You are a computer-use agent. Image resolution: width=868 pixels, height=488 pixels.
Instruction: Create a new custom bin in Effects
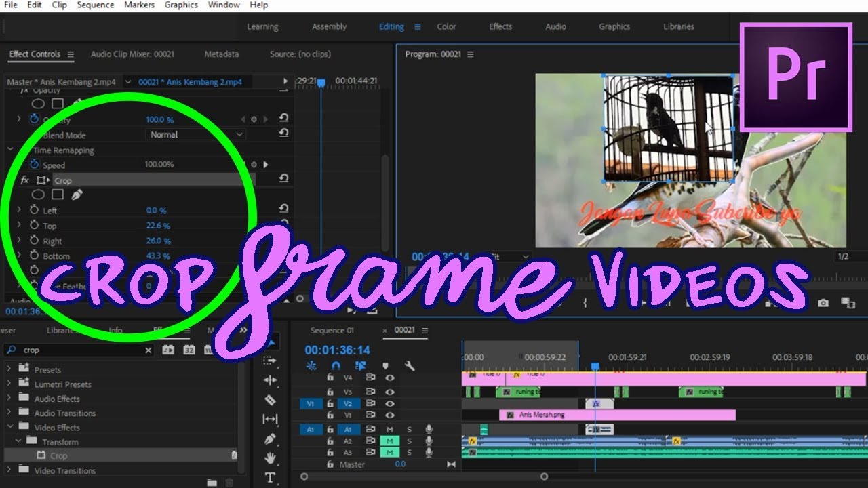pos(212,483)
